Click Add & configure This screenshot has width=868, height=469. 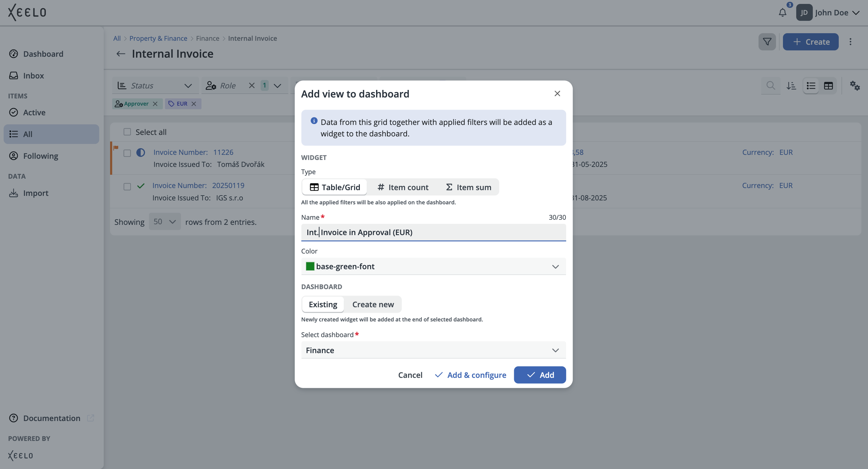[470, 375]
